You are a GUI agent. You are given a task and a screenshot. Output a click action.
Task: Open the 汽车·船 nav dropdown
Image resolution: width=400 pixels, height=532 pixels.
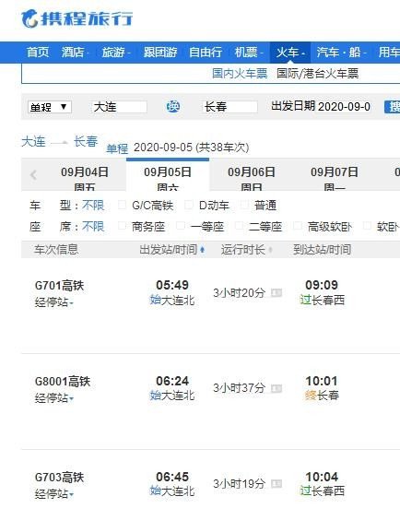coord(341,53)
